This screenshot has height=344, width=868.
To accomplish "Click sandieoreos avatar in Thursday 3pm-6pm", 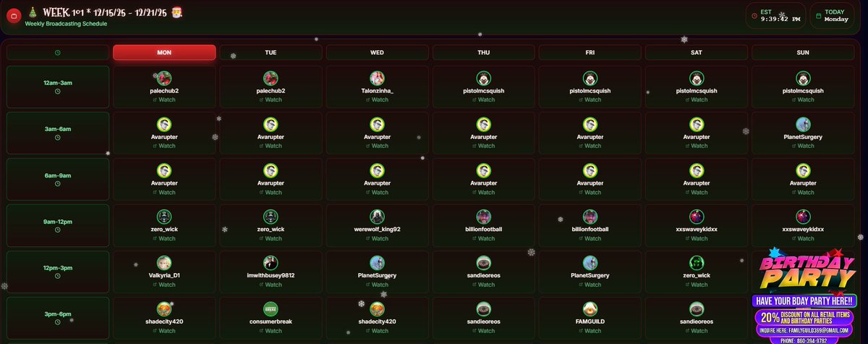I will [x=483, y=309].
